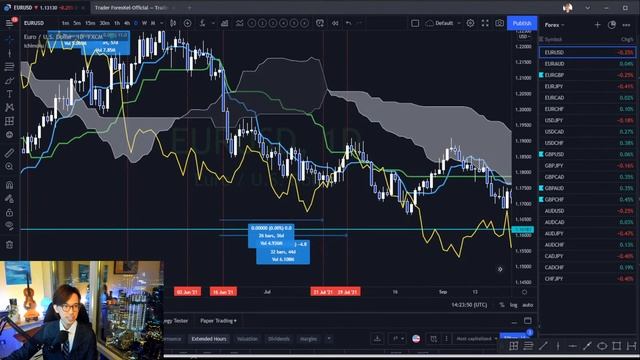
Task: Toggle lock all drawing tools
Action: tap(9, 213)
